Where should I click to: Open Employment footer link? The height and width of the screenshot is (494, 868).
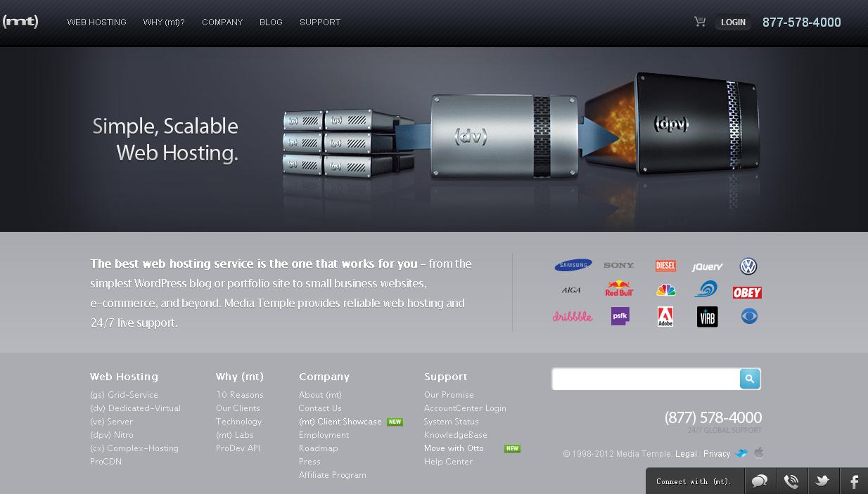click(324, 435)
